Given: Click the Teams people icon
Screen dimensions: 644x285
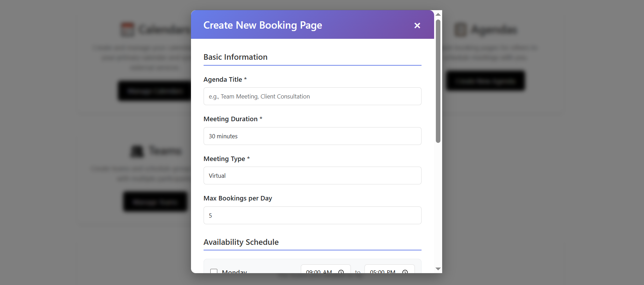Looking at the screenshot, I should pyautogui.click(x=137, y=151).
